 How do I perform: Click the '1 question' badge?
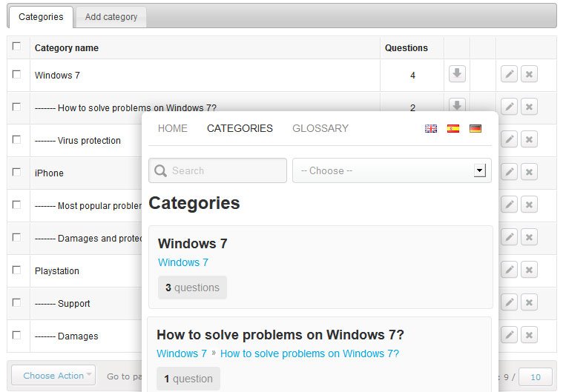coord(188,379)
